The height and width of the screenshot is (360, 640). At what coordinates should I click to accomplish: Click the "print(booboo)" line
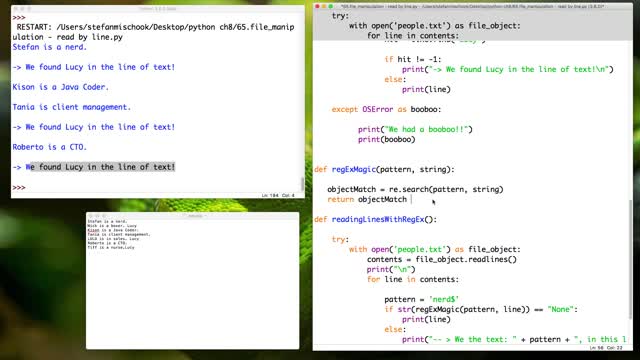pos(387,139)
